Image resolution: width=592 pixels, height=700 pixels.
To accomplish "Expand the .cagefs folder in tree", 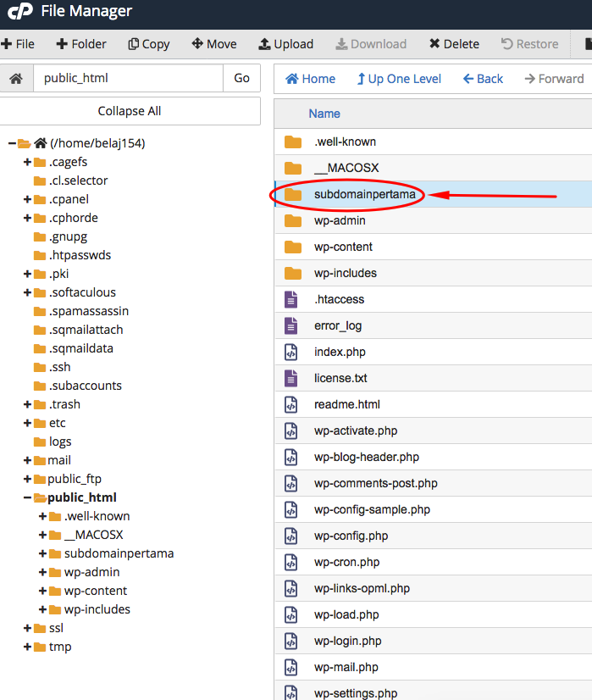I will click(x=27, y=162).
